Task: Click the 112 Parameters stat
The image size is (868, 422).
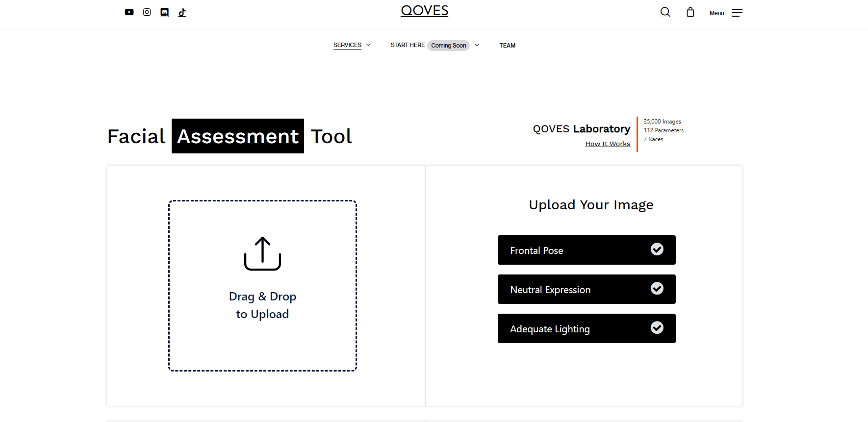Action: (x=664, y=130)
